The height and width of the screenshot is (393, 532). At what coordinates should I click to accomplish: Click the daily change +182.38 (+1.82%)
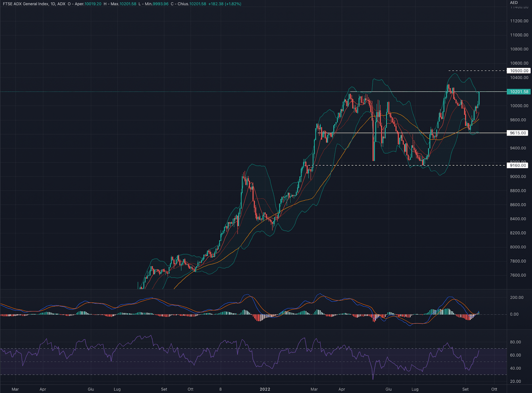coord(225,4)
